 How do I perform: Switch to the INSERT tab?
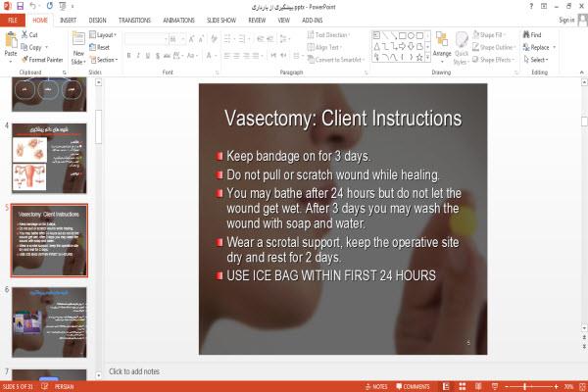[x=68, y=21]
